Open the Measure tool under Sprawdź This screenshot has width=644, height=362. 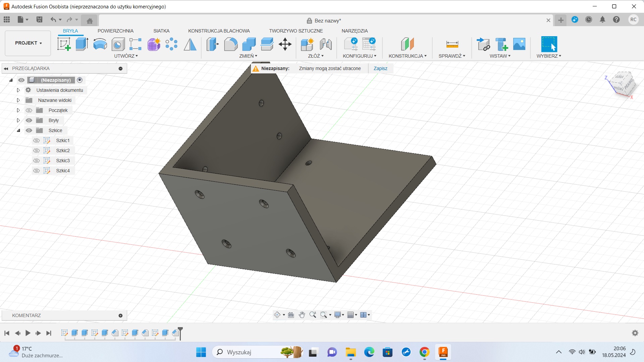click(452, 44)
